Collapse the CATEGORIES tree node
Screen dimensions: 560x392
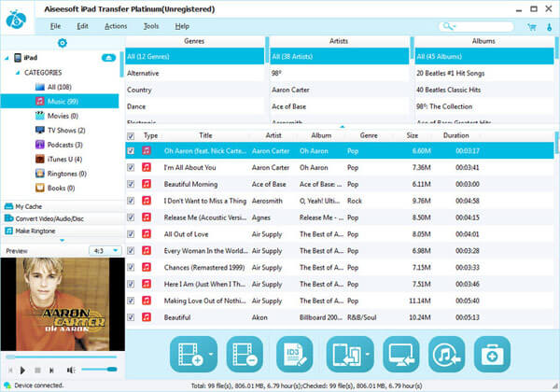click(x=18, y=73)
